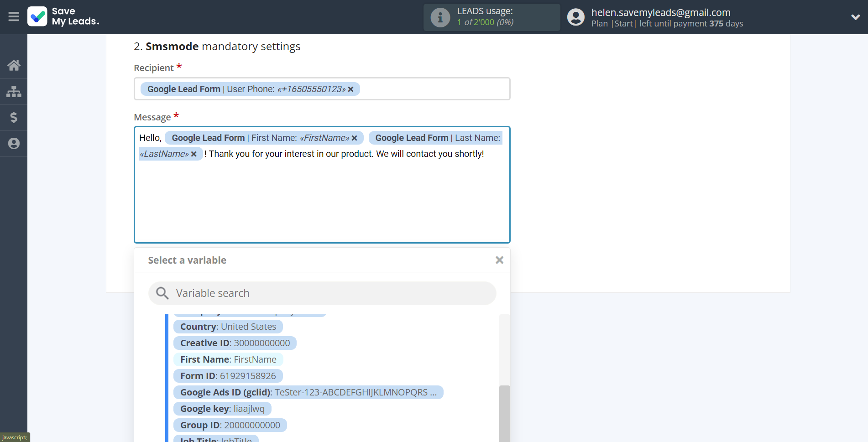Viewport: 868px width, 442px height.
Task: Remove the First Name variable from Message
Action: [354, 138]
